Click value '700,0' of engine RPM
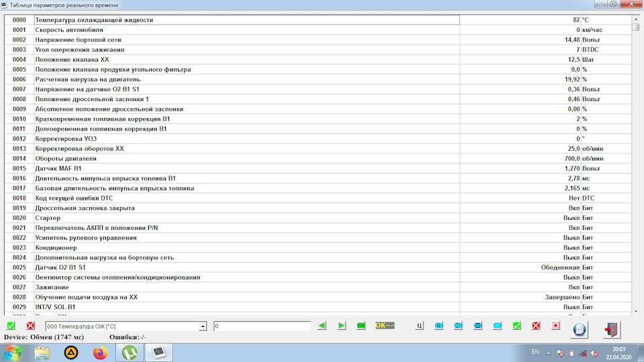 tap(572, 158)
